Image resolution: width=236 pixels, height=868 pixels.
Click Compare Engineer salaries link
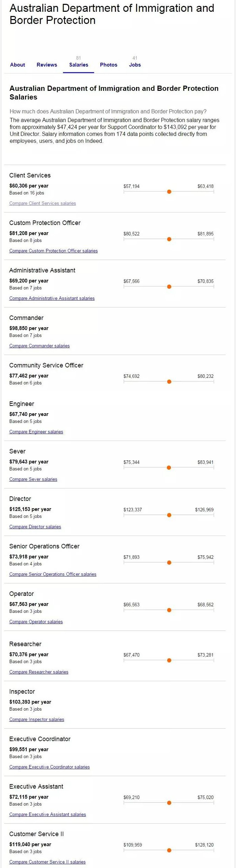(36, 432)
